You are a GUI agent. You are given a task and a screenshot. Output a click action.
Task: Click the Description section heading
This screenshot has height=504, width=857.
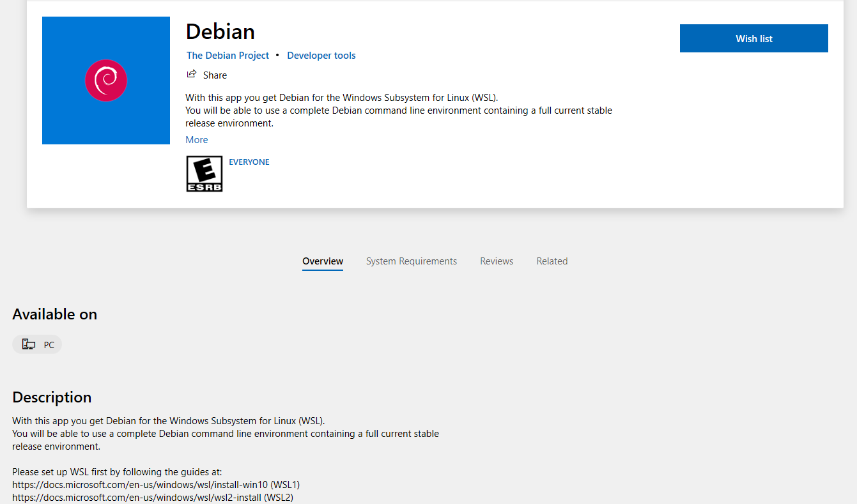coord(52,397)
